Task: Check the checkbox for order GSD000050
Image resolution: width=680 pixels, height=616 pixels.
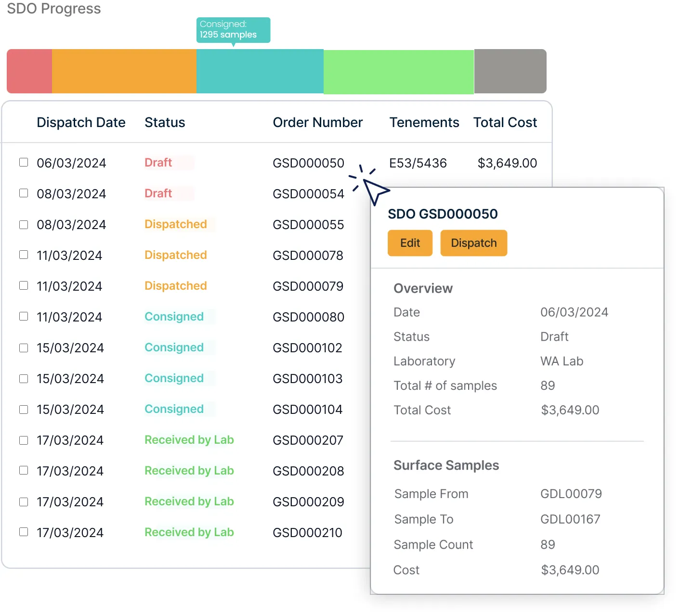Action: [24, 162]
